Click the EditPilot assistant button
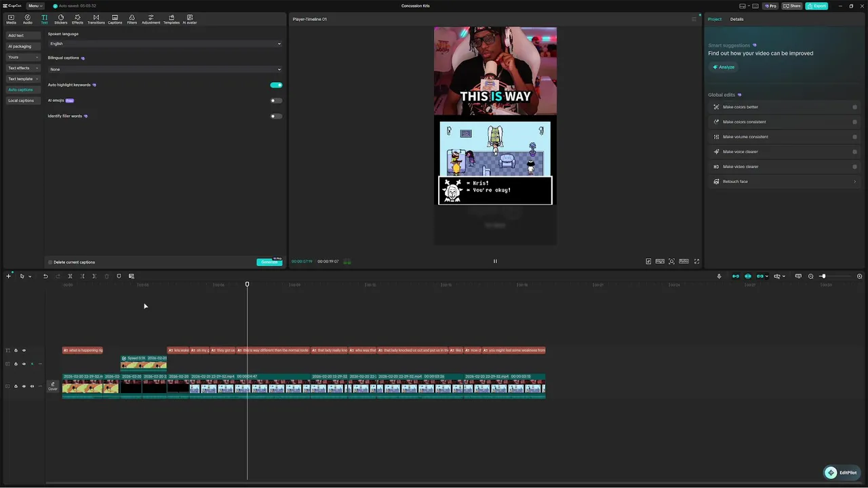This screenshot has width=868, height=488. coord(841,473)
